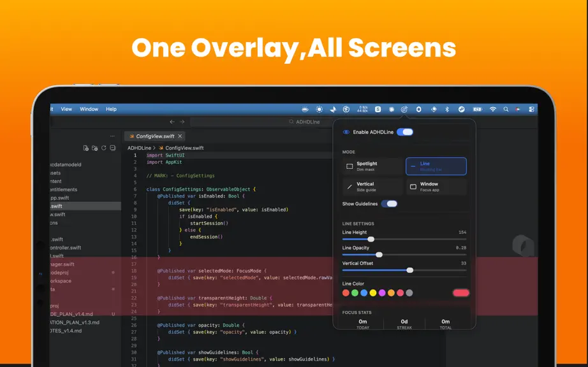Pick the purple line color swatch
This screenshot has height=367, width=588.
(x=382, y=293)
